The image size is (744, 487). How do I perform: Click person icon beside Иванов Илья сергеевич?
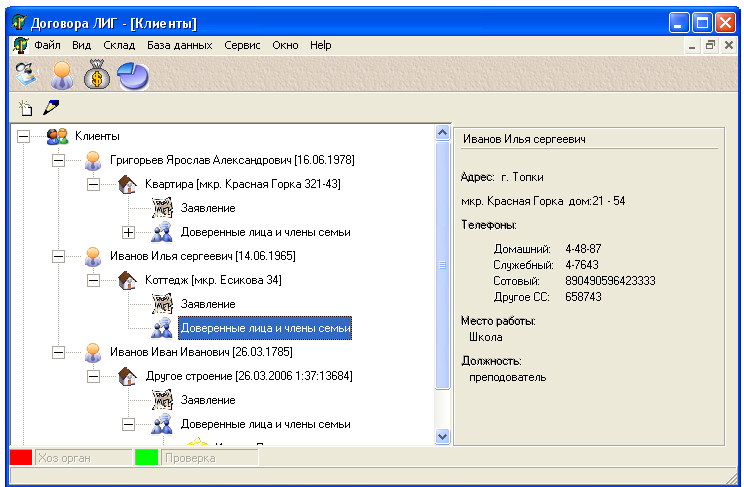(93, 256)
